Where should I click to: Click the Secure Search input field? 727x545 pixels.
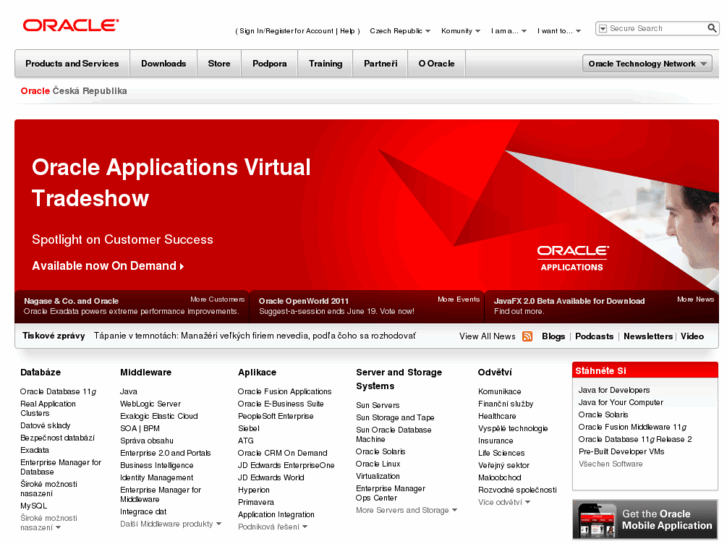[x=657, y=29]
